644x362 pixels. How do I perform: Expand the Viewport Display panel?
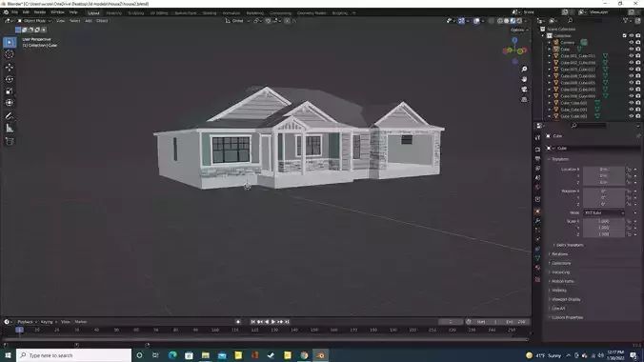565,299
